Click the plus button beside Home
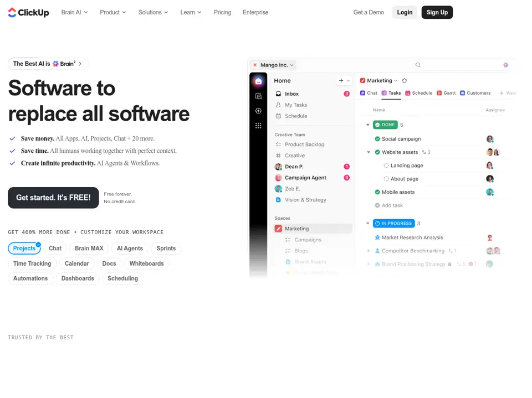The width and height of the screenshot is (532, 398). [x=341, y=80]
